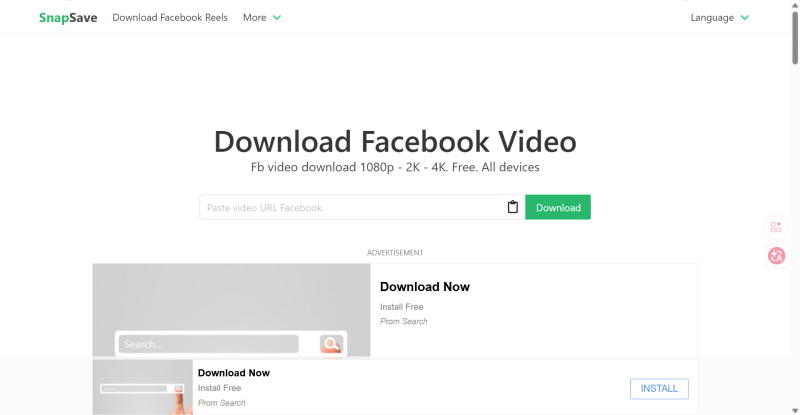The image size is (800, 415).
Task: Click the Download Facebook Video heading
Action: [x=395, y=141]
